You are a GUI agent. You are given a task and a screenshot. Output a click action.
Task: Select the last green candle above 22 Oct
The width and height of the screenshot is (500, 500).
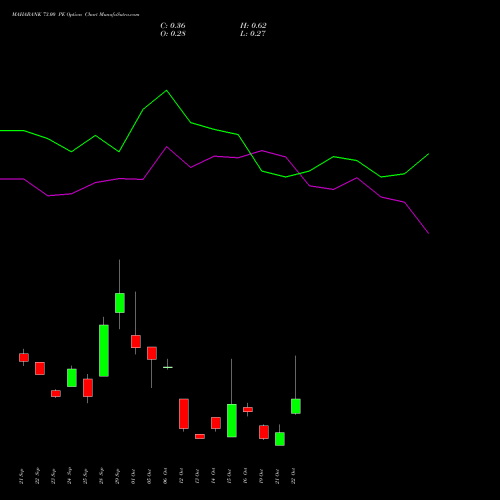click(296, 406)
